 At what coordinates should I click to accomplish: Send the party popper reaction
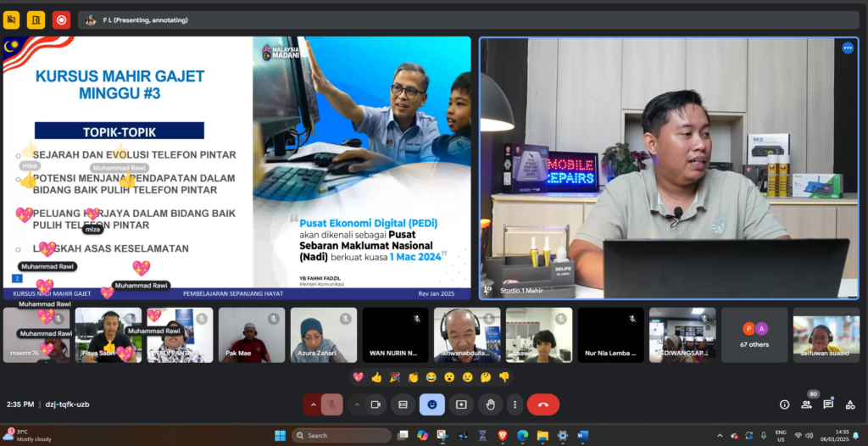pos(395,377)
